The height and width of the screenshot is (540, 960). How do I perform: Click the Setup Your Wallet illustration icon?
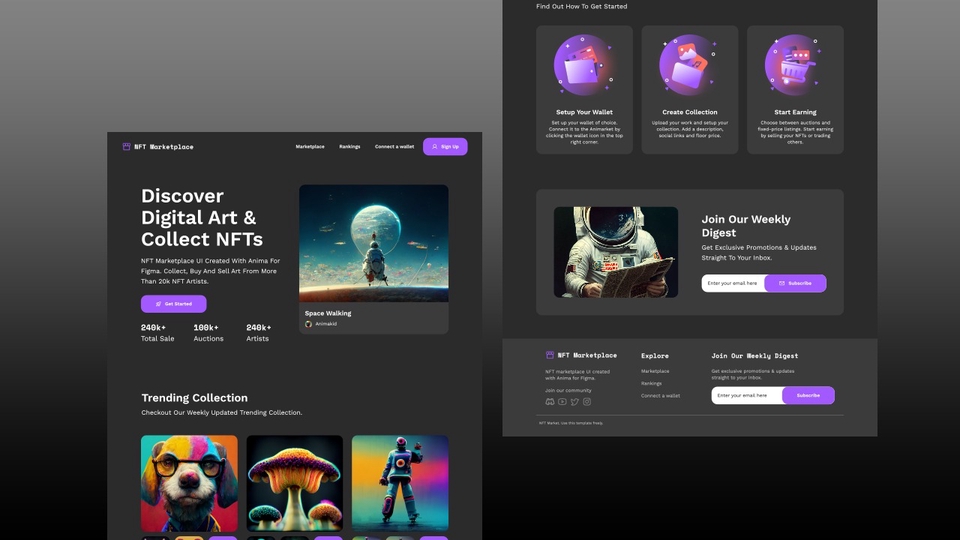(584, 65)
